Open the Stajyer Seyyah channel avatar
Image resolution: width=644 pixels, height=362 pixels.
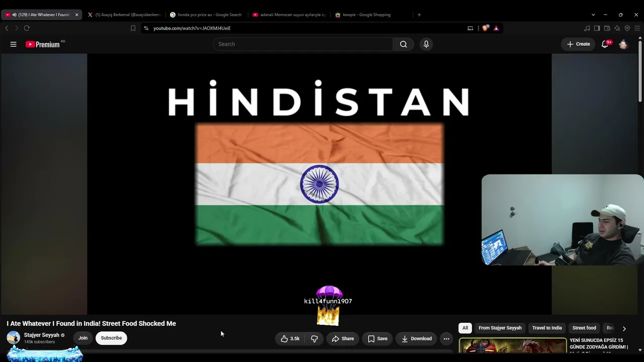(x=14, y=338)
